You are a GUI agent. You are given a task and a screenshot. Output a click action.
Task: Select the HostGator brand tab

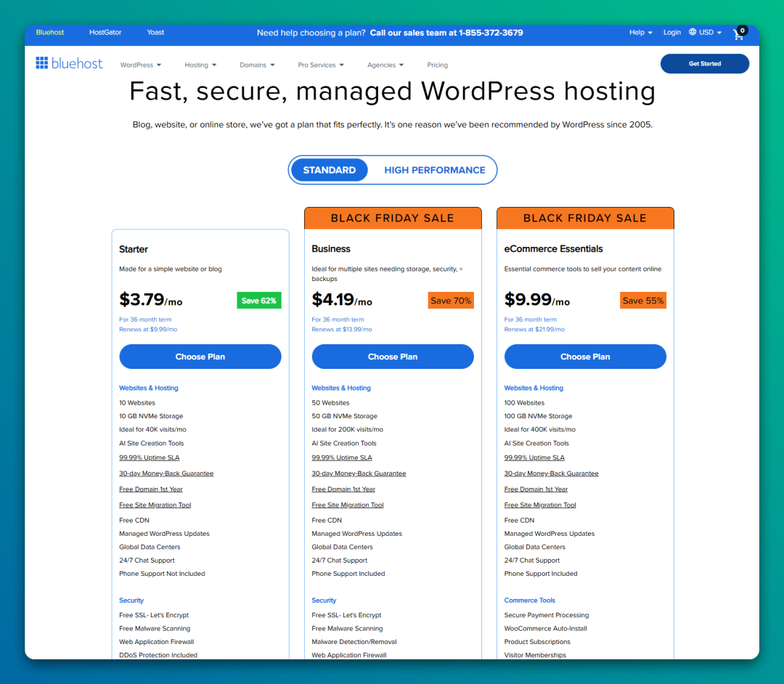[105, 33]
